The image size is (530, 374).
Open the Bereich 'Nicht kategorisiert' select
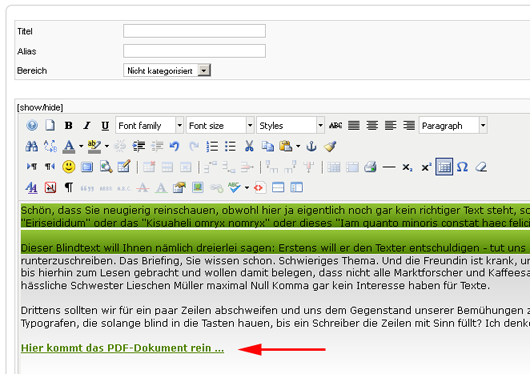pyautogui.click(x=167, y=70)
